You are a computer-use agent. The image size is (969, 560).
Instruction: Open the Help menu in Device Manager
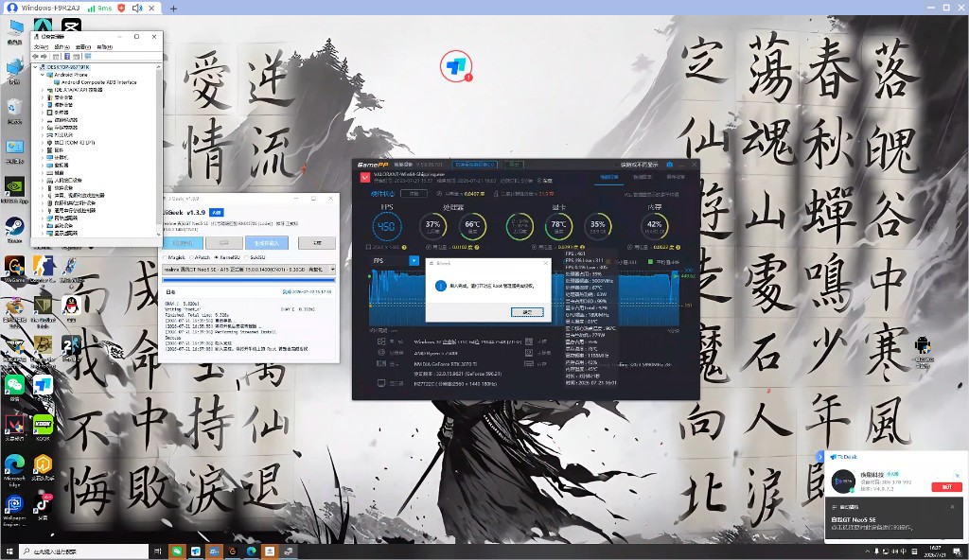[x=104, y=47]
